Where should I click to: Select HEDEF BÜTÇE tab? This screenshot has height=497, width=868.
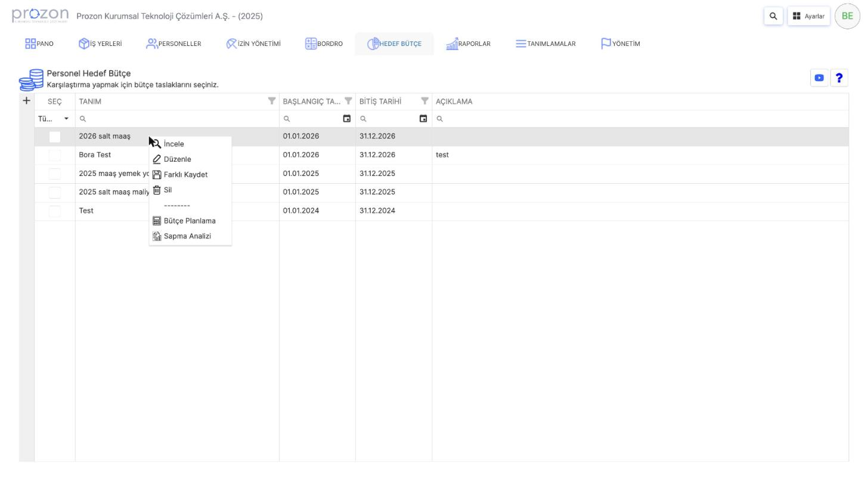(394, 44)
